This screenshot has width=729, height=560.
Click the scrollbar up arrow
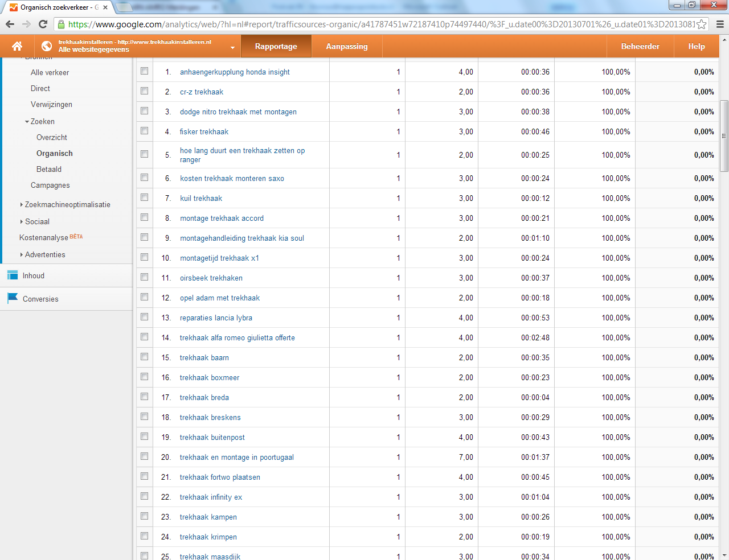[x=724, y=40]
